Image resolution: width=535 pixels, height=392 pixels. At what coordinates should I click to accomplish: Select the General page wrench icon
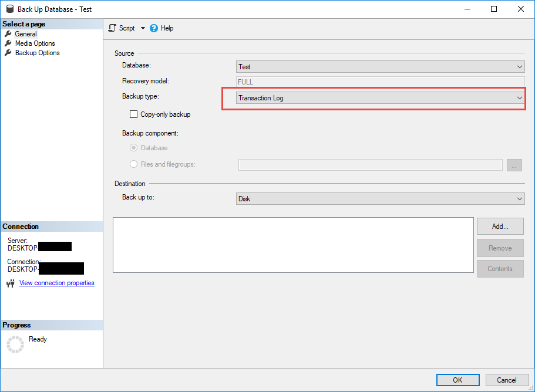click(8, 34)
